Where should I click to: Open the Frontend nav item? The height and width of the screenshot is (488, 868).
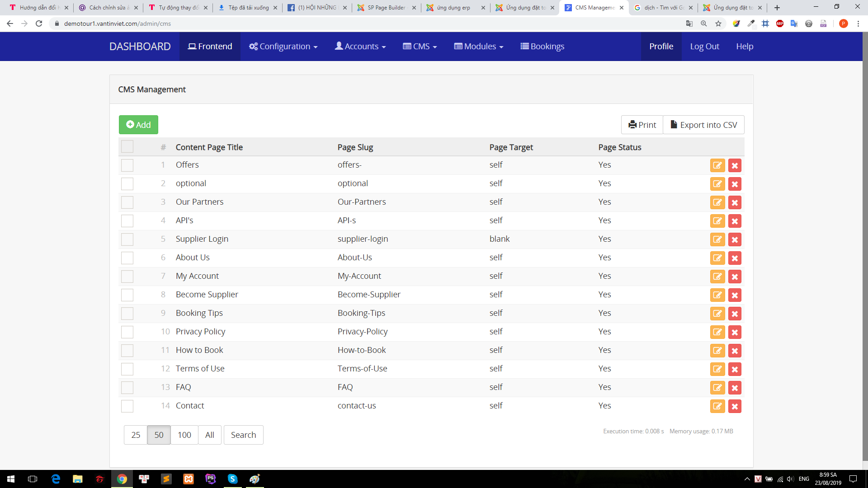(x=210, y=47)
